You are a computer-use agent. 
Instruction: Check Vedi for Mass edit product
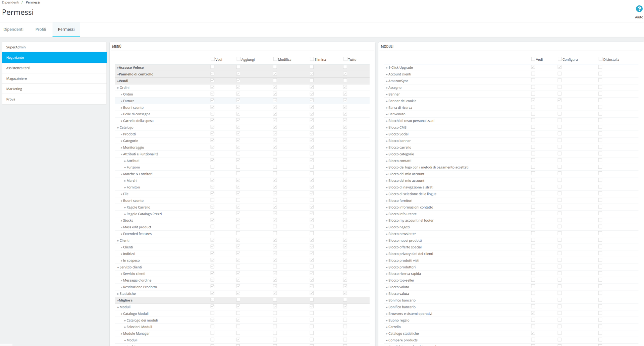212,227
